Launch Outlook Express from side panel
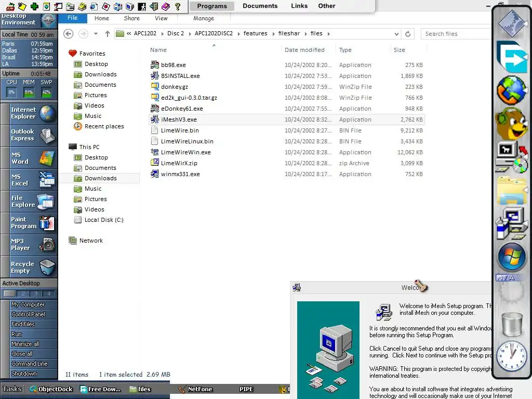532x399 pixels. coord(29,135)
